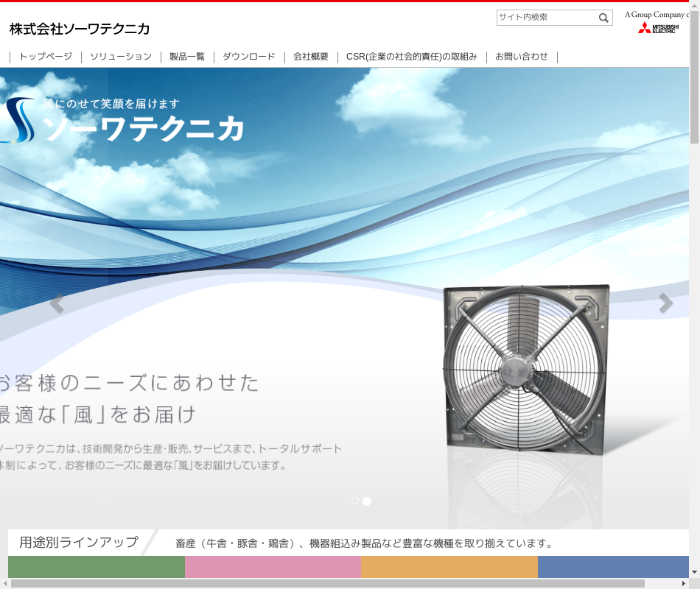Open トップページ menu item

point(46,57)
